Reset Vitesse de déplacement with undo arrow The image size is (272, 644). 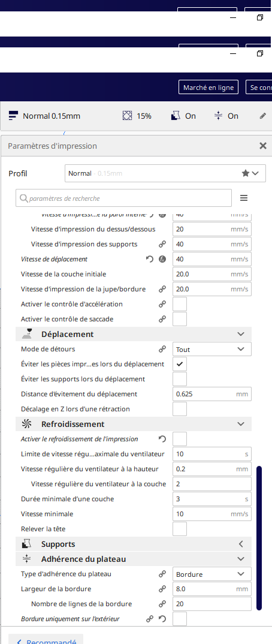pos(150,259)
